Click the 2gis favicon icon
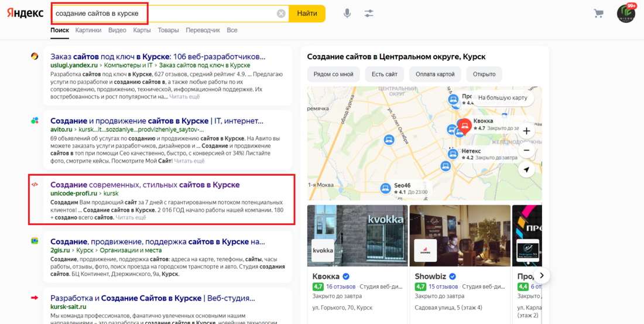The image size is (644, 324). [x=35, y=241]
